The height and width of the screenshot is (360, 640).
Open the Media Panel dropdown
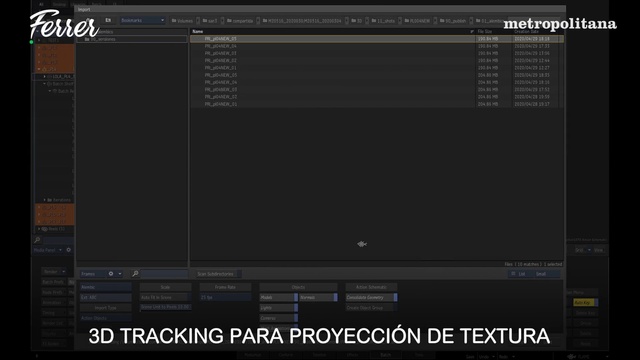coord(48,250)
